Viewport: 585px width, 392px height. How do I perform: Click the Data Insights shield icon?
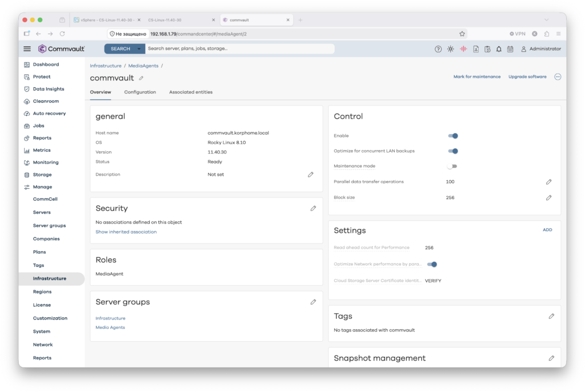27,89
